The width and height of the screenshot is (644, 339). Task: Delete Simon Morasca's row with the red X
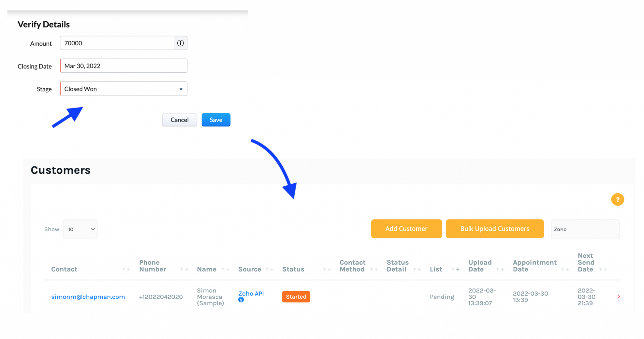619,297
